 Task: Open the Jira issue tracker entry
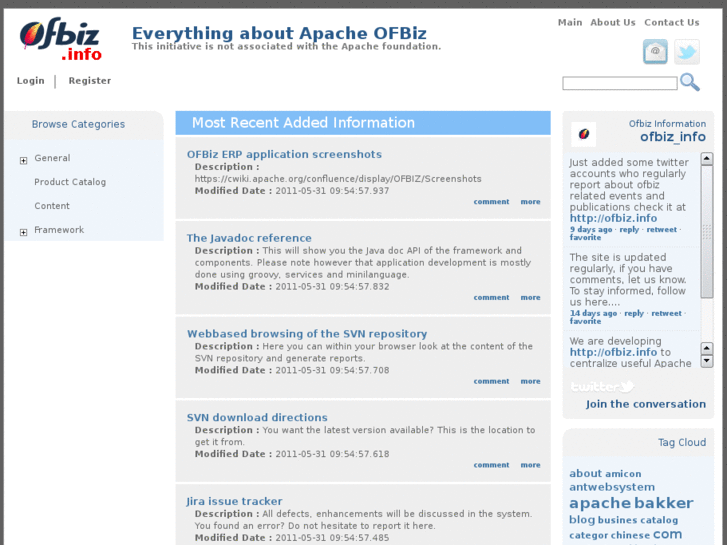click(x=234, y=501)
